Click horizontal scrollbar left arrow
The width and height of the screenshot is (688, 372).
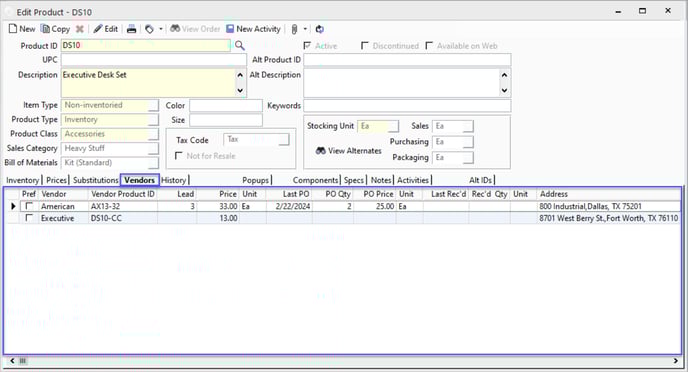(12, 361)
